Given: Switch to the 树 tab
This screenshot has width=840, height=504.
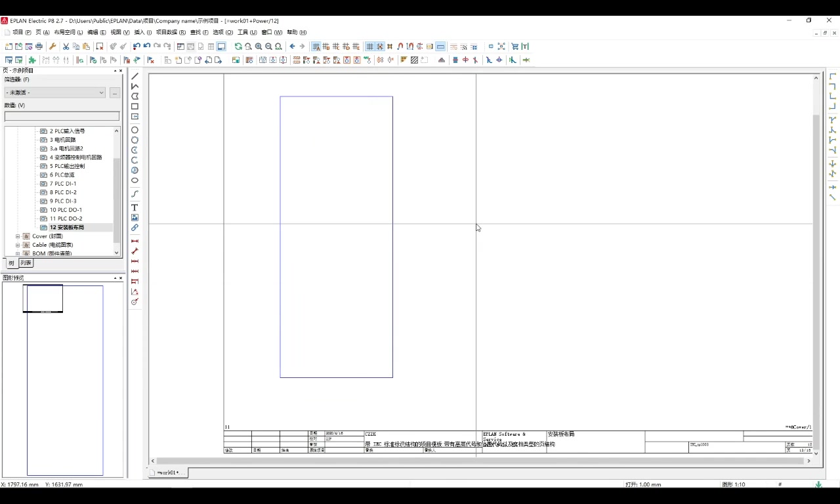Looking at the screenshot, I should [x=11, y=263].
